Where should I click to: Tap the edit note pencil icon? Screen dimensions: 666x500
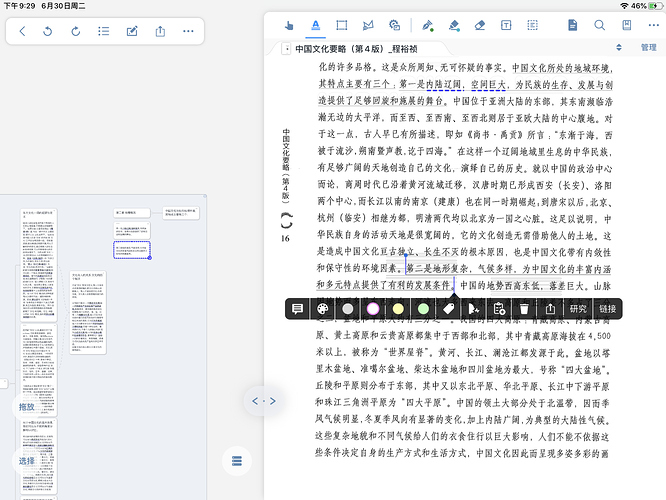coord(132,31)
